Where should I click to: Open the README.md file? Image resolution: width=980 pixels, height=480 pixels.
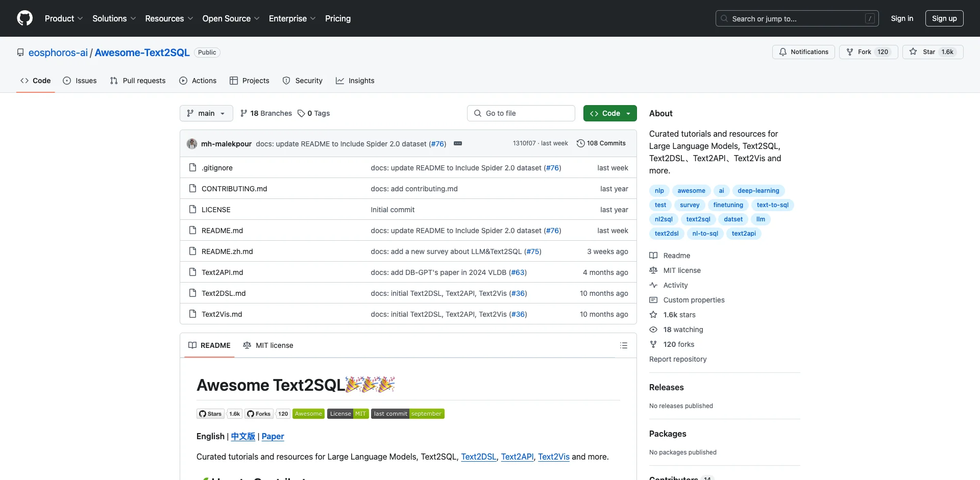point(222,231)
